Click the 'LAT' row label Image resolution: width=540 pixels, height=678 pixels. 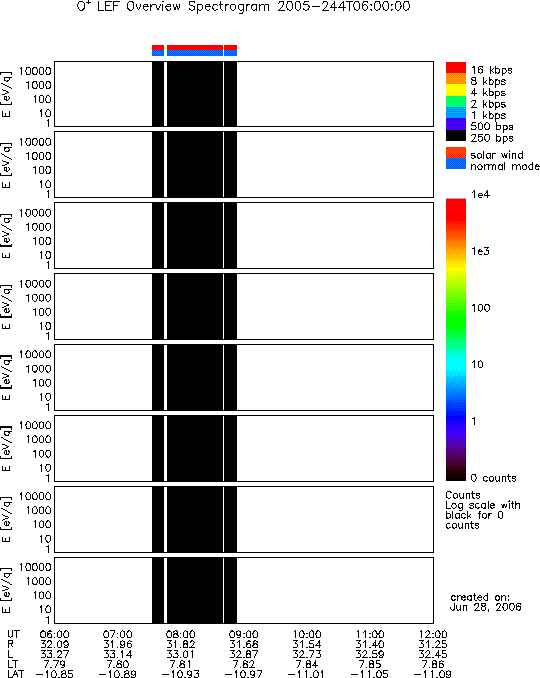click(x=16, y=674)
